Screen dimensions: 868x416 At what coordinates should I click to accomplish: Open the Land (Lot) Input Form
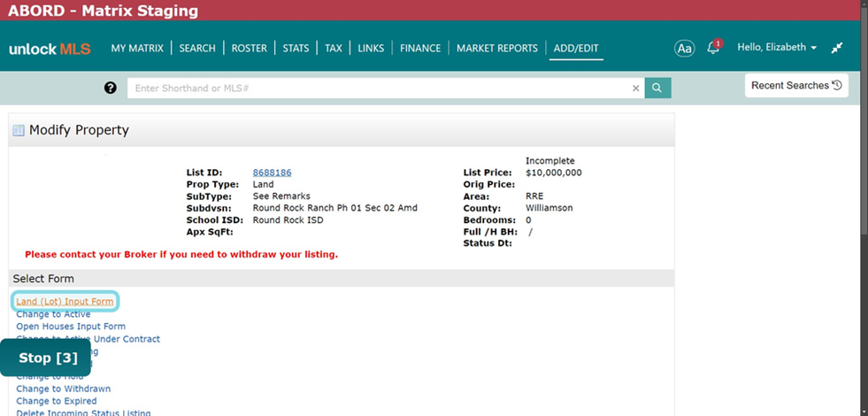[x=65, y=301]
